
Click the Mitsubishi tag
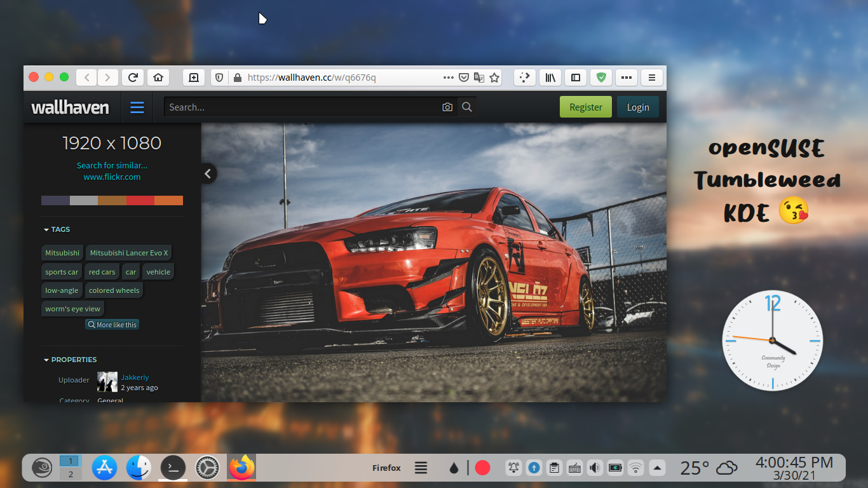tap(62, 253)
